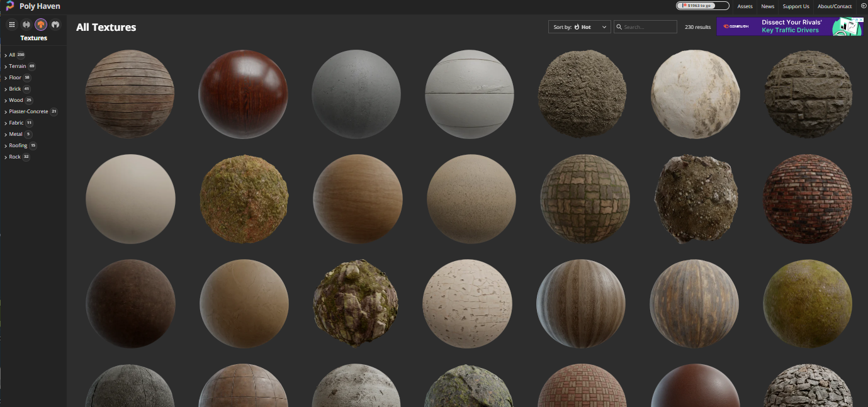Open the News menu item
This screenshot has height=407, width=868.
767,6
